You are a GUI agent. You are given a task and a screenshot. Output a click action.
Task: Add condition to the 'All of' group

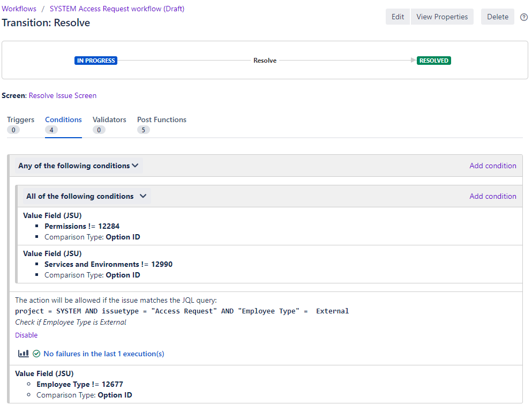(493, 196)
